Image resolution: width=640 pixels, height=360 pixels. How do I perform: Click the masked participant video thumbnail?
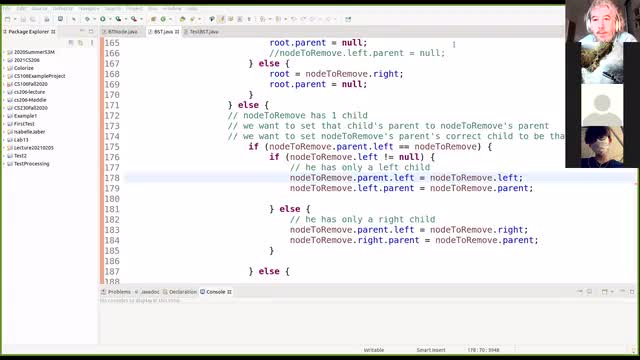tap(602, 147)
